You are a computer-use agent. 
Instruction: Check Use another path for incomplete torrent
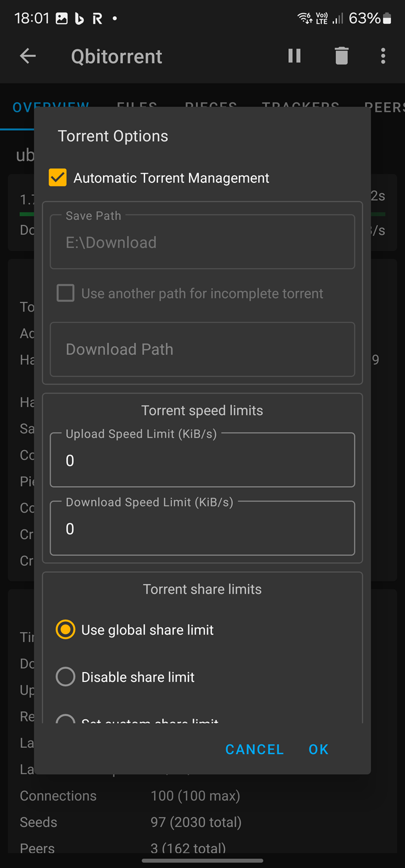(66, 293)
